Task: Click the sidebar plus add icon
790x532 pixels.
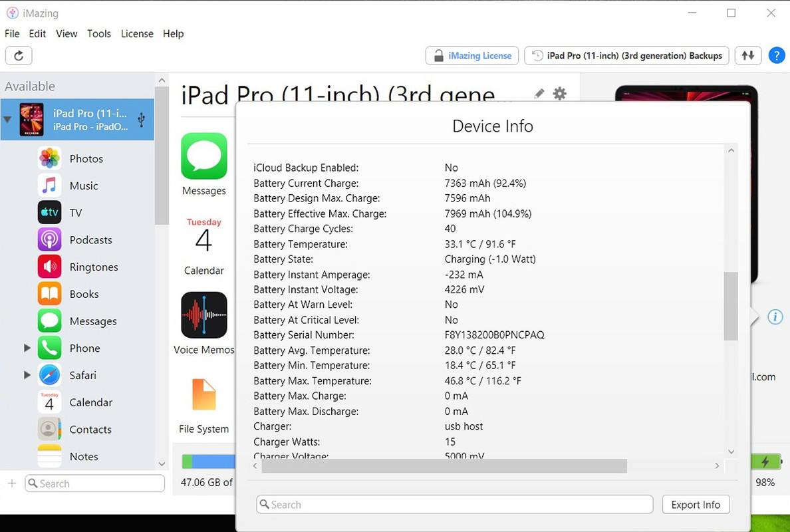Action: [12, 483]
